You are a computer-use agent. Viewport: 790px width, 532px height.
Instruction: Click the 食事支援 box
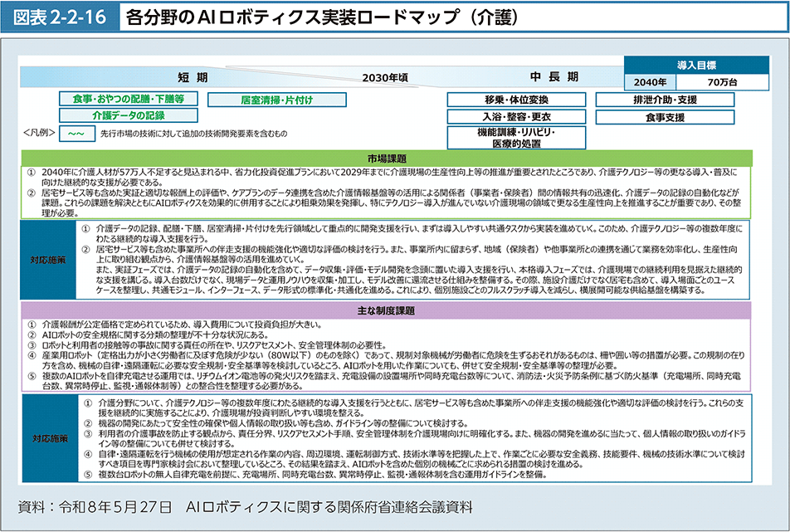[665, 117]
